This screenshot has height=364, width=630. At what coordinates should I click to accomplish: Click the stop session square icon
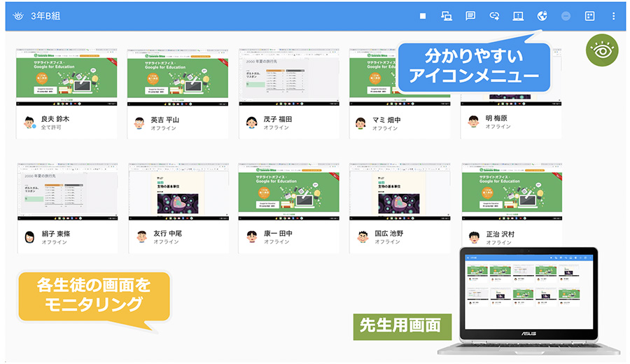tap(423, 15)
